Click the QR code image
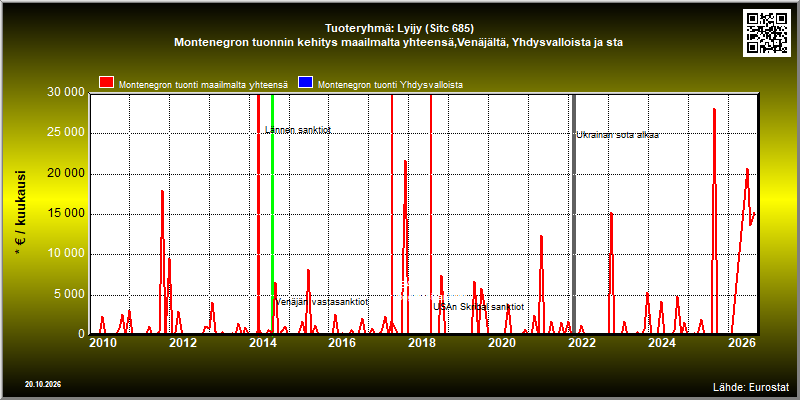The width and height of the screenshot is (800, 400). click(766, 33)
